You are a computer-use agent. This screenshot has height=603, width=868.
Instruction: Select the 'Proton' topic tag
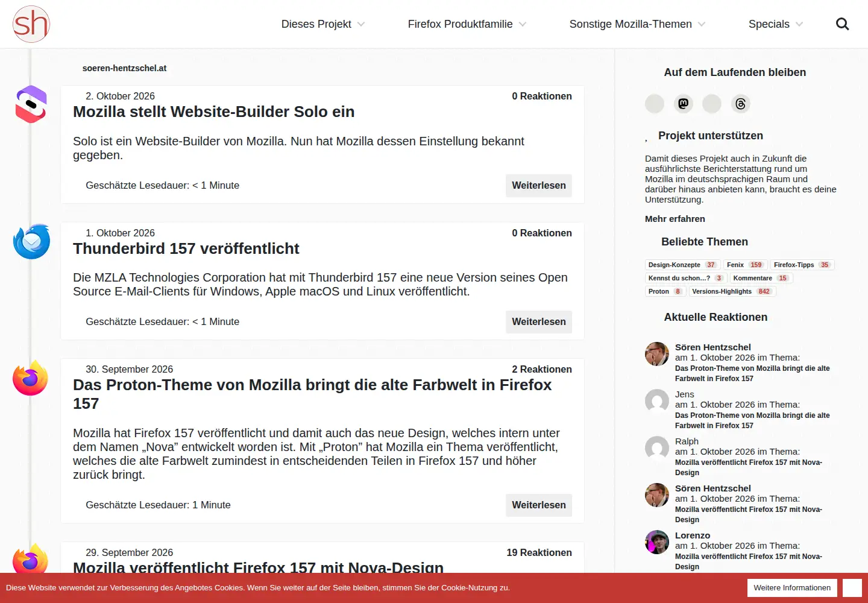(x=665, y=291)
